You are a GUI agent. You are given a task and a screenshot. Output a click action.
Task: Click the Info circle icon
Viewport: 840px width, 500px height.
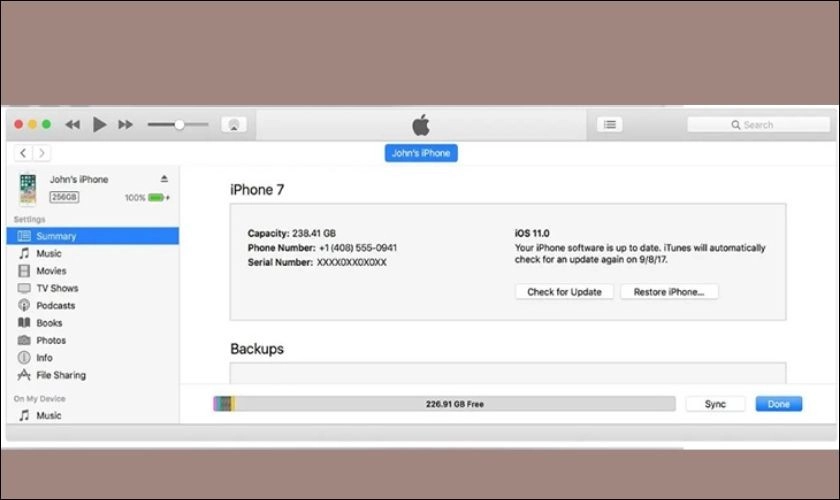click(24, 357)
